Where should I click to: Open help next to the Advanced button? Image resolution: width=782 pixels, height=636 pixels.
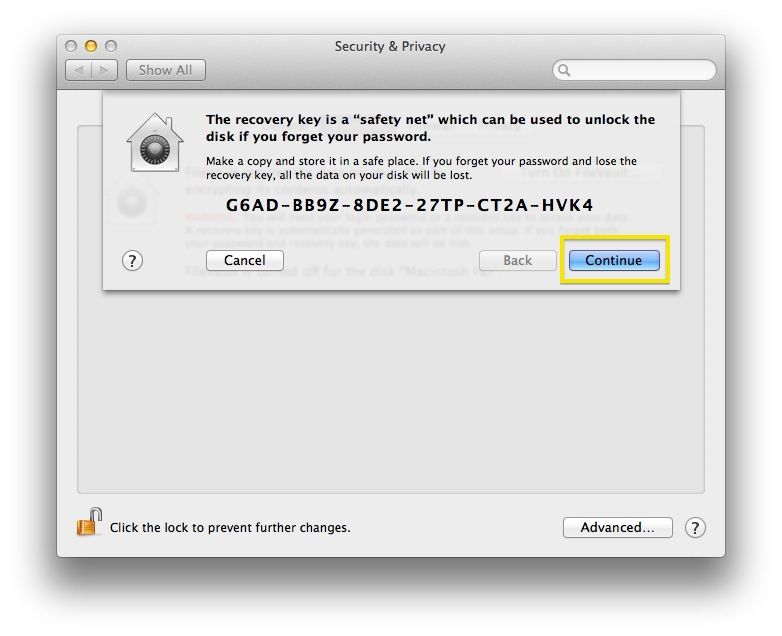click(x=695, y=527)
